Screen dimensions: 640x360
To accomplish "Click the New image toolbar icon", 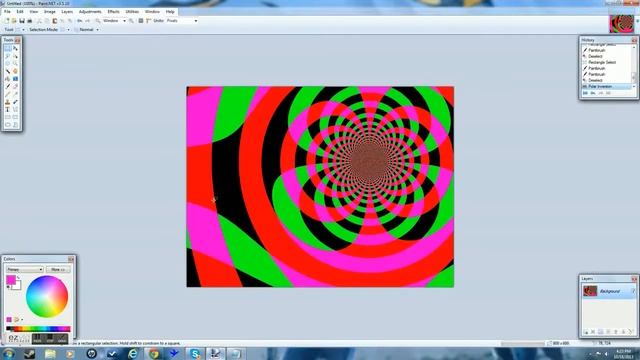I will (x=6, y=20).
